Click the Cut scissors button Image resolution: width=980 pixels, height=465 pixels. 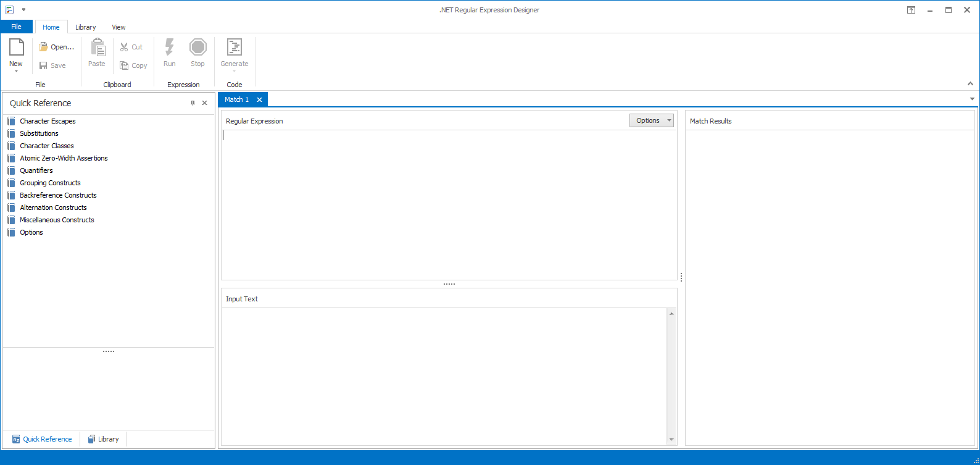131,47
